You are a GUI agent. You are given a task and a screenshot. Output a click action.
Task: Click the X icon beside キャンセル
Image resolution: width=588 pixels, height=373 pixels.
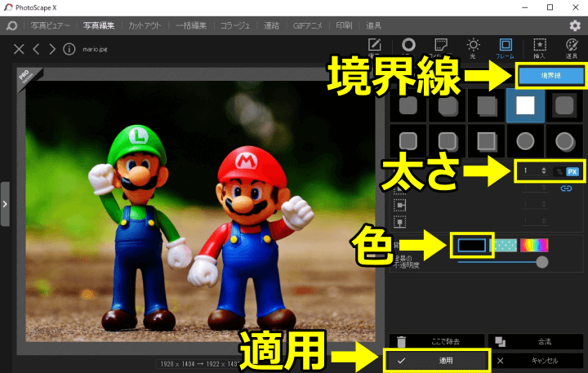tap(501, 361)
